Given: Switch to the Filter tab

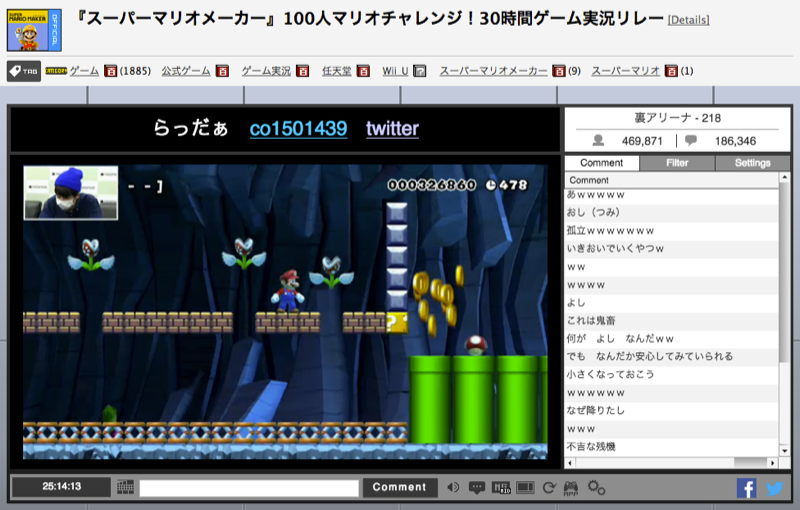Looking at the screenshot, I should click(x=677, y=163).
